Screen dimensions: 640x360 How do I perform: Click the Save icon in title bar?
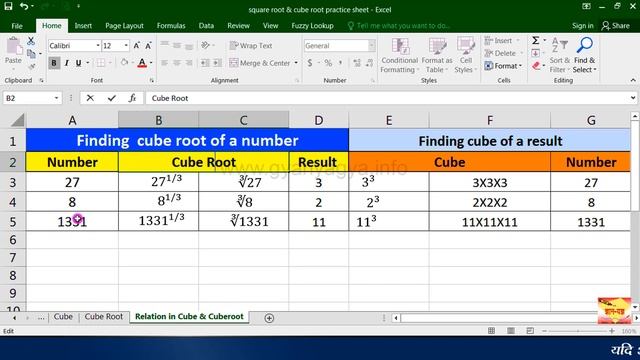click(8, 6)
